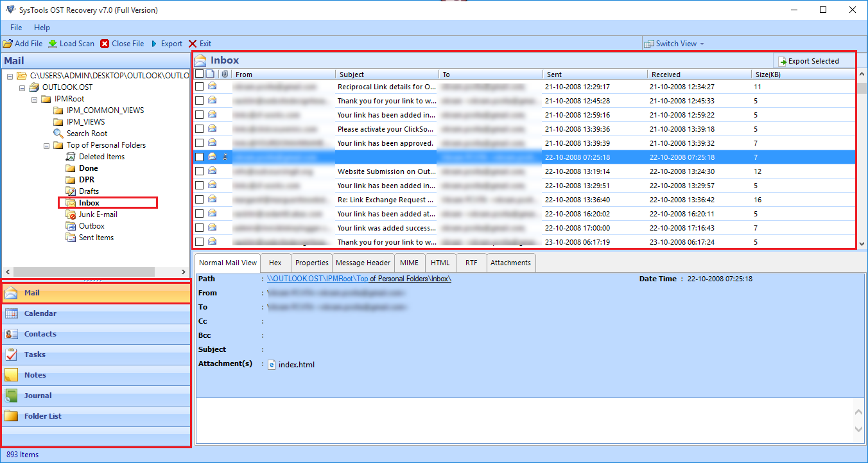Click the Export Selected button
This screenshot has height=463, width=868.
pyautogui.click(x=814, y=62)
